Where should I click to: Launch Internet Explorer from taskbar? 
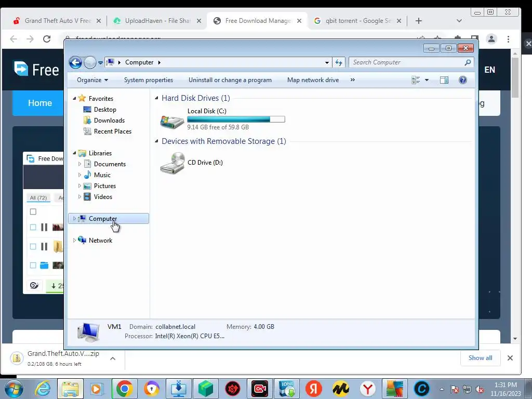click(43, 389)
